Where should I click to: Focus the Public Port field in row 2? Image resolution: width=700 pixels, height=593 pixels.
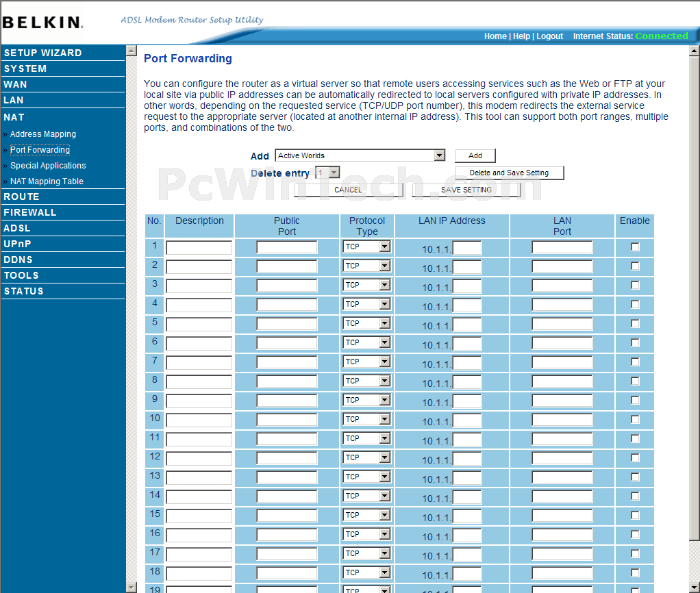click(x=287, y=266)
